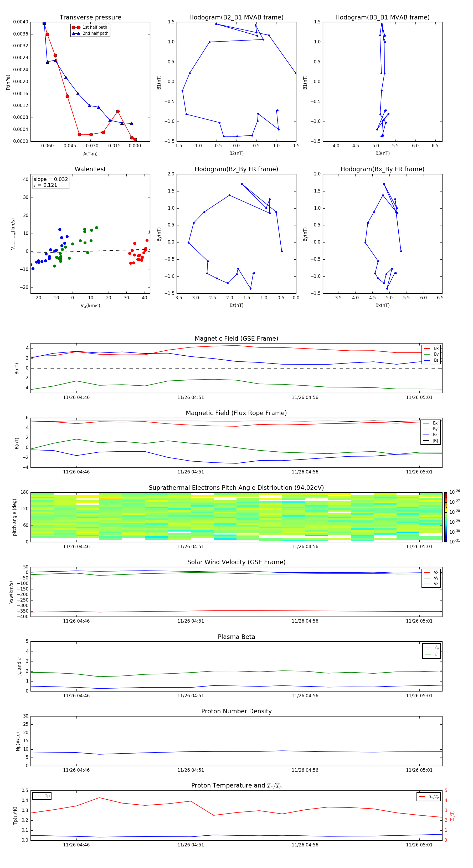Click the '|B|' legend entry

tap(431, 441)
